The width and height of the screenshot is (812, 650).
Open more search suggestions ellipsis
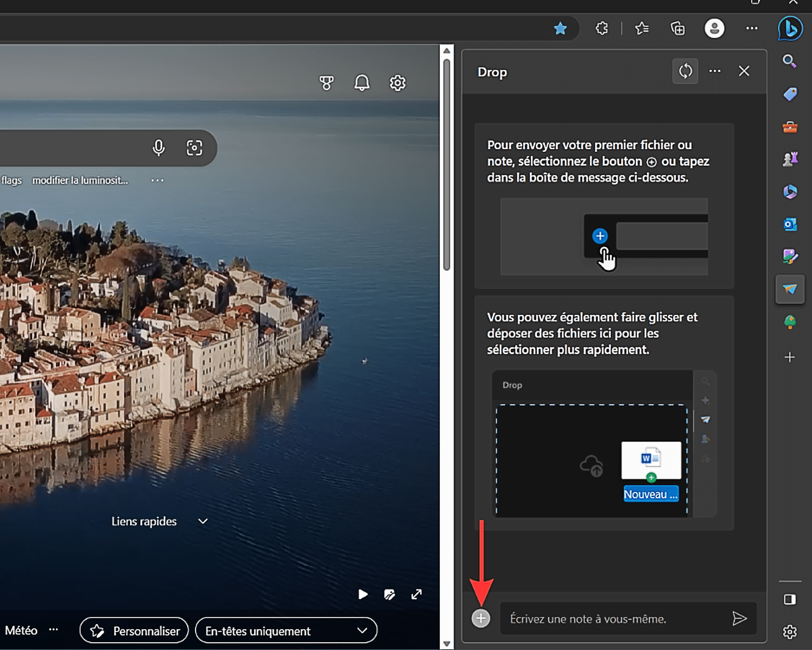[x=157, y=180]
